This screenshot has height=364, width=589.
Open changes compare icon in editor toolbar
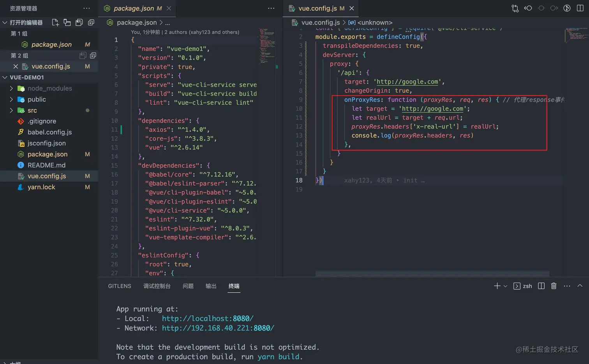(515, 8)
